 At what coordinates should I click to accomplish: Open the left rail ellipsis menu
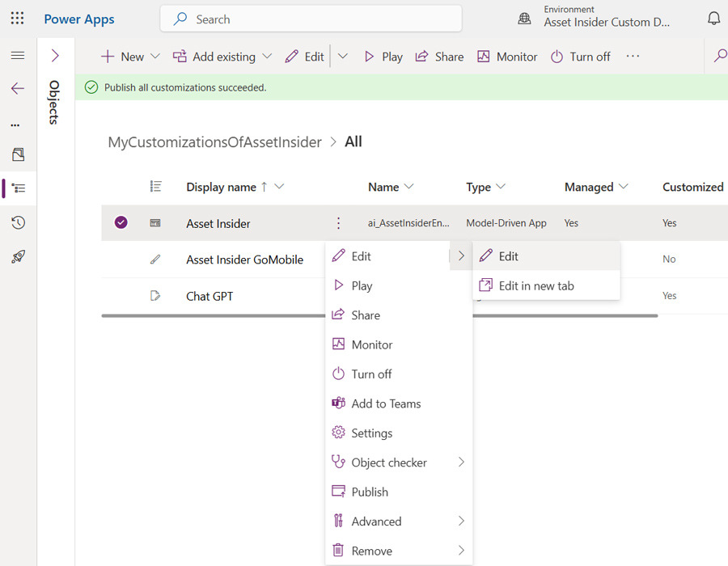click(x=15, y=125)
